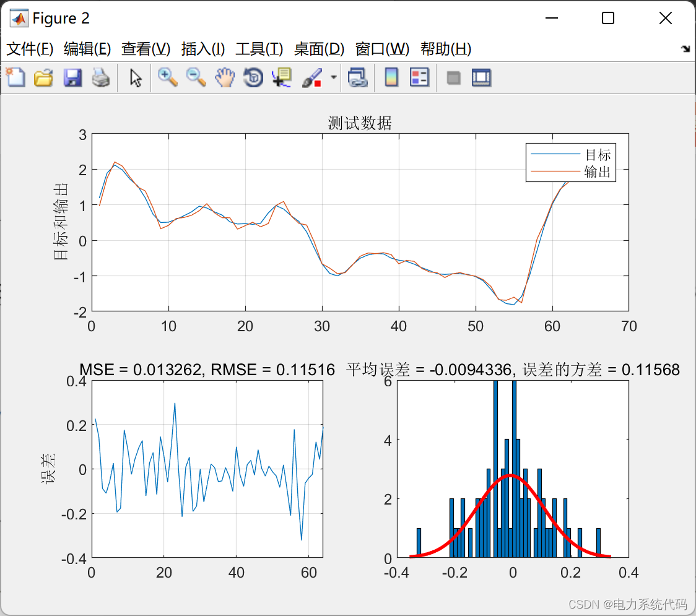Open file with the folder icon

43,77
